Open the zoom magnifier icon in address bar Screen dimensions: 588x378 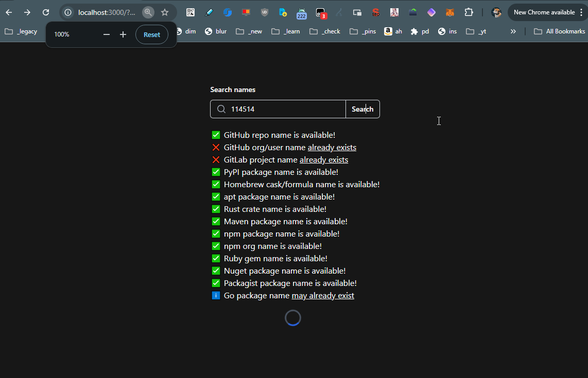(x=148, y=12)
